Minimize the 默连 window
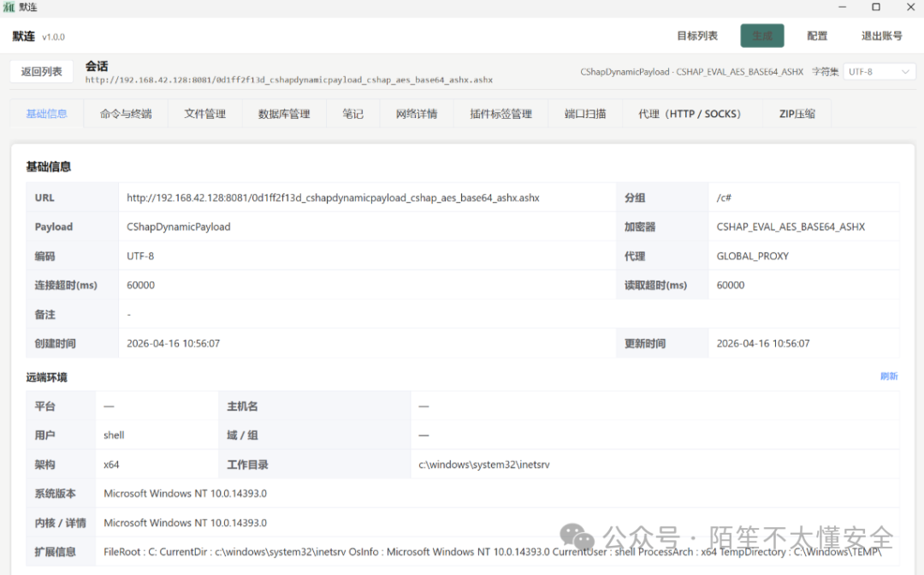This screenshot has width=924, height=575. click(x=842, y=7)
